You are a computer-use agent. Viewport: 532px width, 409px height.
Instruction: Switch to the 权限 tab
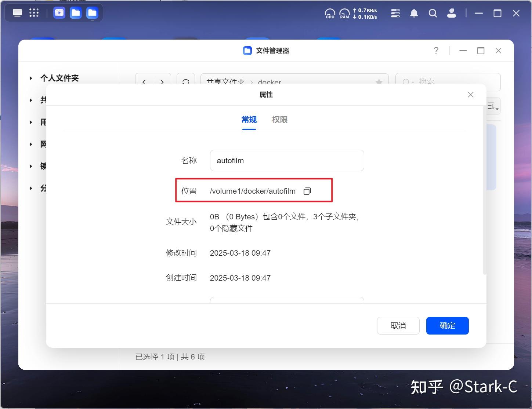tap(279, 120)
